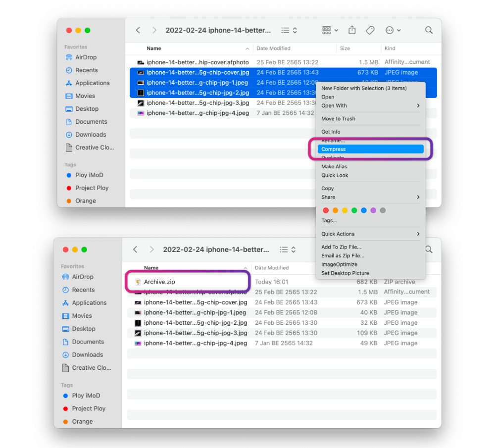Click the Edit Tags icon in the toolbar

pos(370,30)
